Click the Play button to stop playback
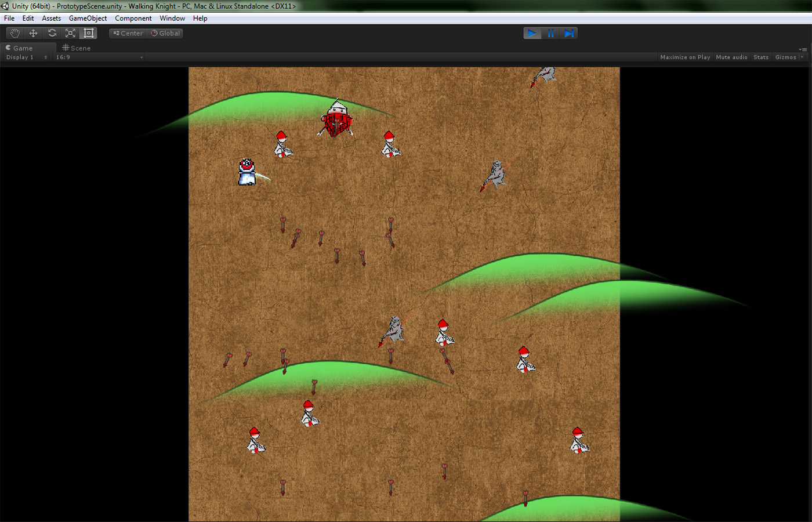Screen dimensions: 812x522 click(532, 33)
